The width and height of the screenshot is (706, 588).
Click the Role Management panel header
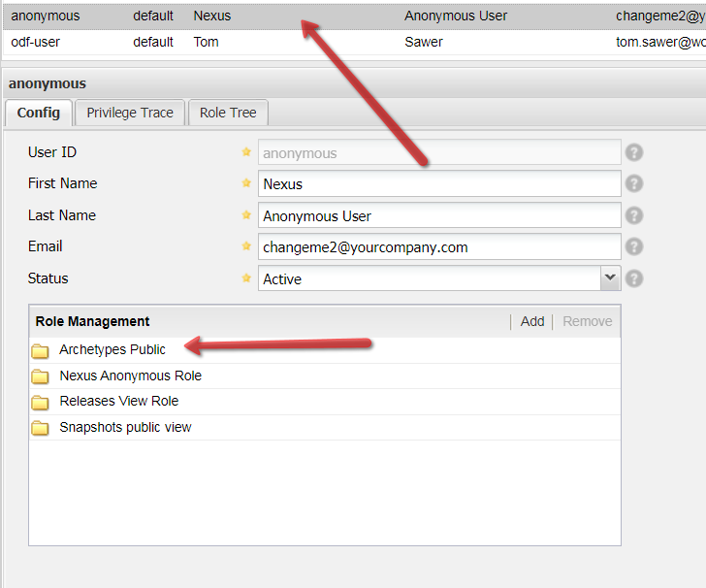coord(325,321)
